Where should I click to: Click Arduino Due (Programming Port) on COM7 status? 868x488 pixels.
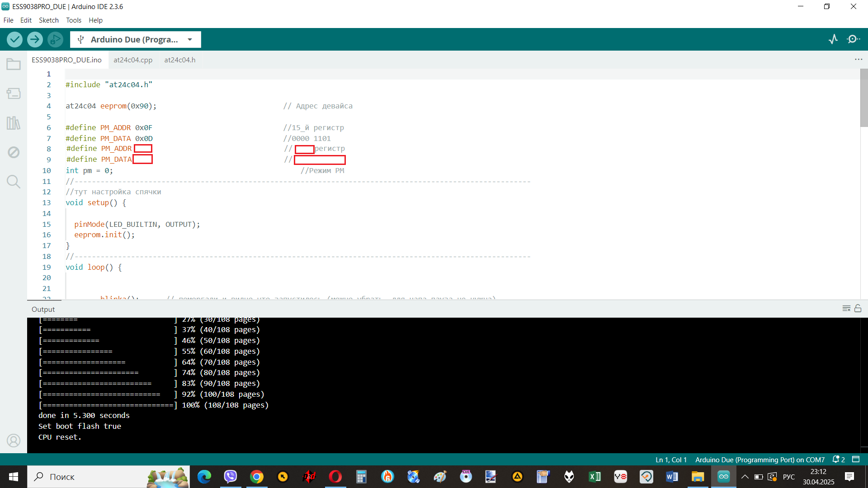pyautogui.click(x=760, y=460)
